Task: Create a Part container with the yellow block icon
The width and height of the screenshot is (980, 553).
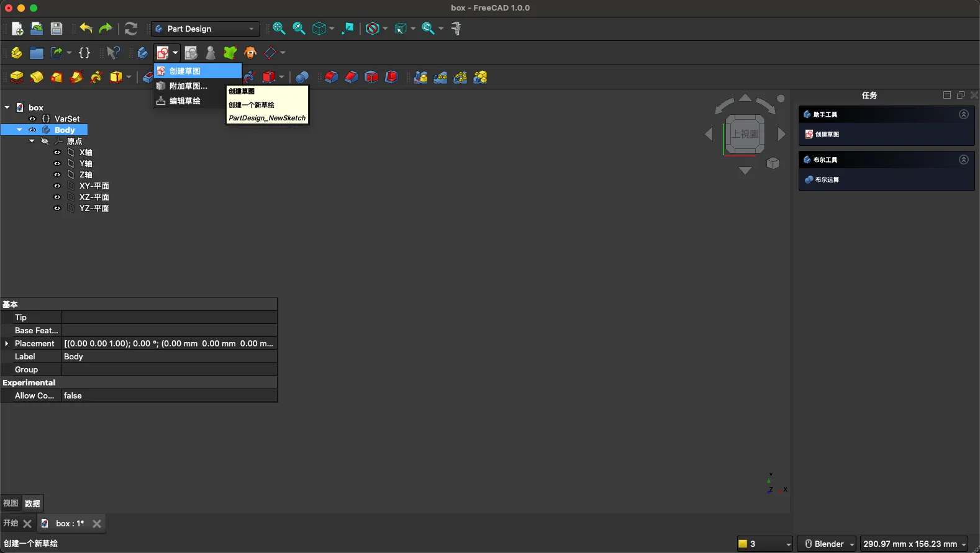Action: pyautogui.click(x=17, y=53)
